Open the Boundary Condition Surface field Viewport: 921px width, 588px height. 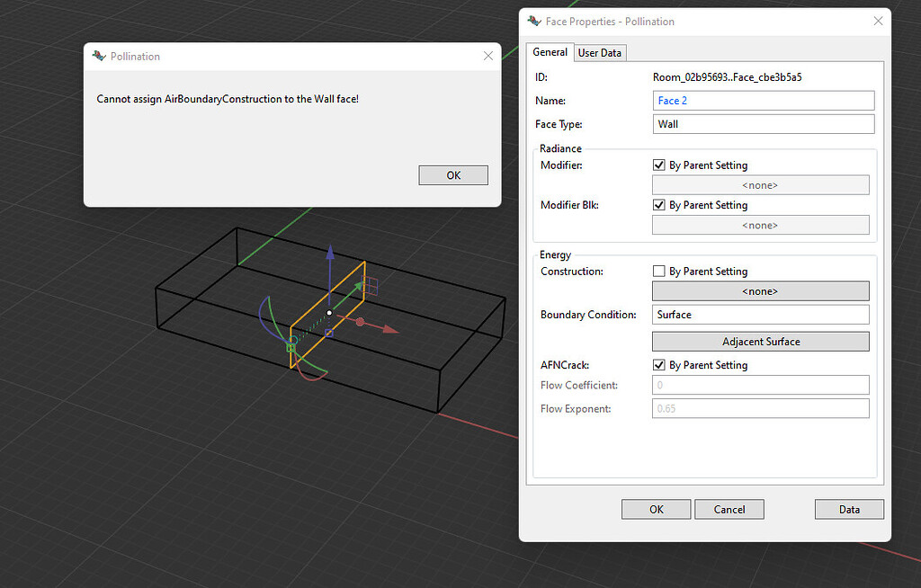(x=760, y=314)
